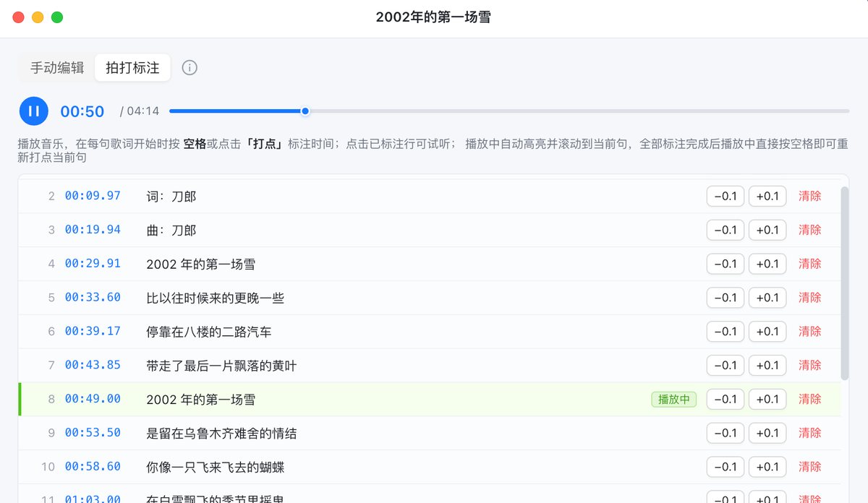The image size is (868, 503).
Task: Click −0.1 for 是留在乌鲁木齐难舍的情结
Action: (x=726, y=433)
